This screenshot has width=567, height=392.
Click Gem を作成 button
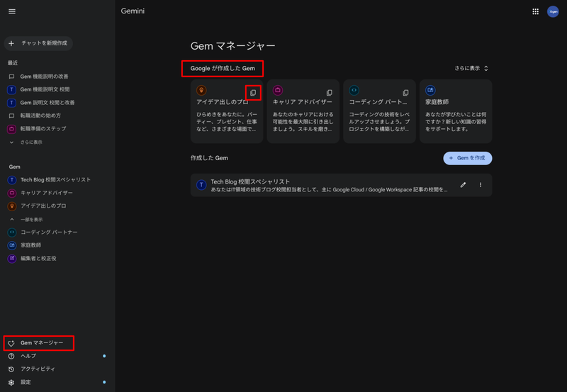[468, 158]
